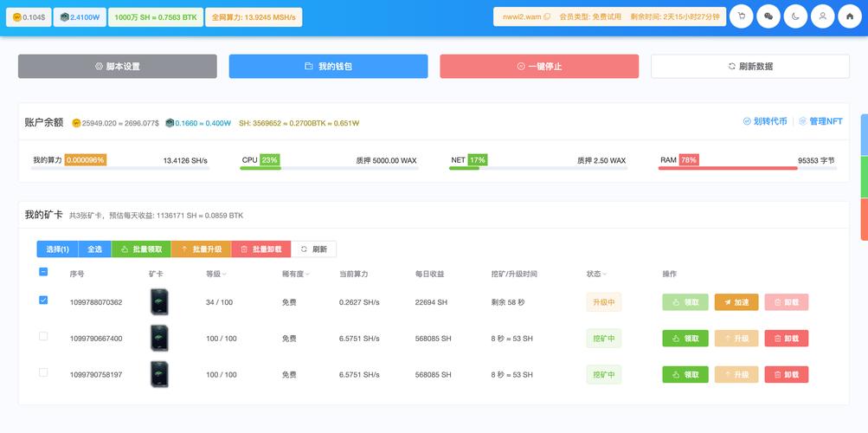
Task: Click the blue side tab on right edge
Action: 865,135
